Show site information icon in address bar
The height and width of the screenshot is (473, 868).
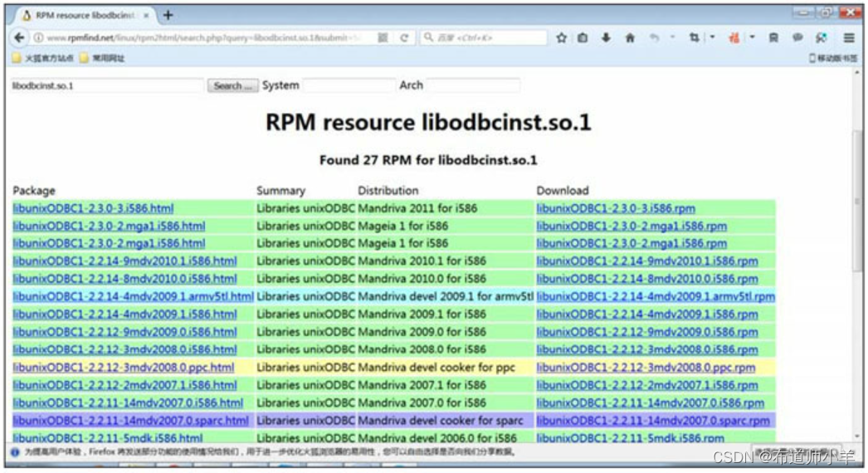[38, 37]
